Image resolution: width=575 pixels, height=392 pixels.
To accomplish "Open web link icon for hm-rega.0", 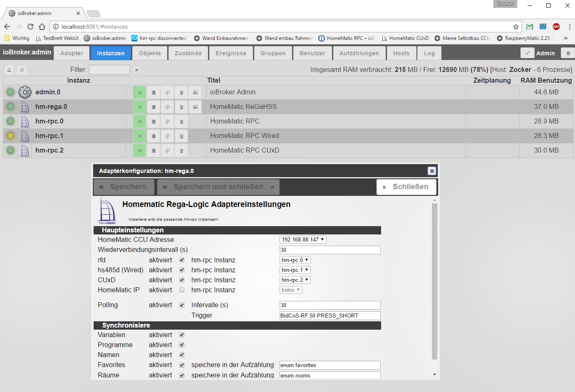I will [x=195, y=107].
